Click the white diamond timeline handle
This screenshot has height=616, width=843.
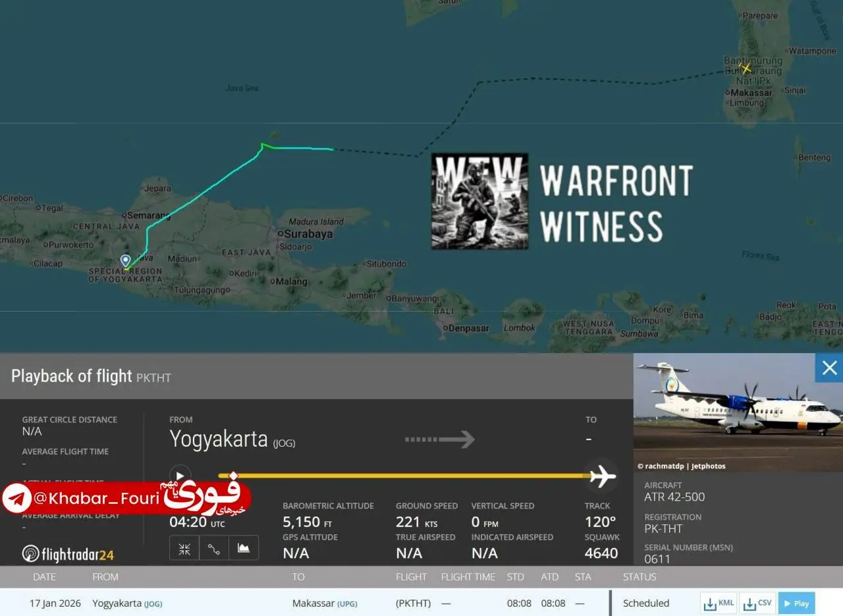coord(232,475)
